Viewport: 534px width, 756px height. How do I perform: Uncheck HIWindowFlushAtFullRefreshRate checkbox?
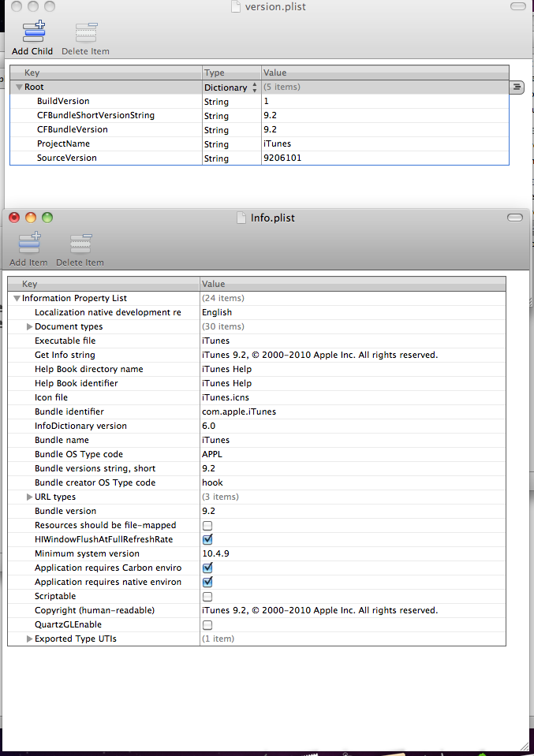(x=207, y=539)
